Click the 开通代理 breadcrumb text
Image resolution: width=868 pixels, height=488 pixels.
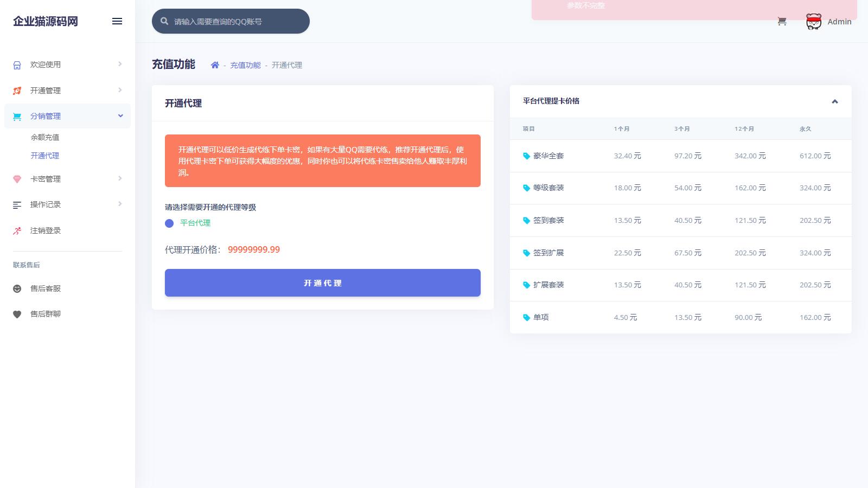click(x=287, y=65)
